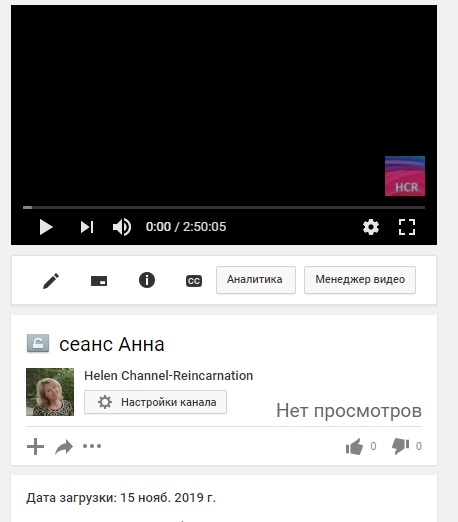This screenshot has height=522, width=458.
Task: Open video player settings gear
Action: [x=371, y=227]
